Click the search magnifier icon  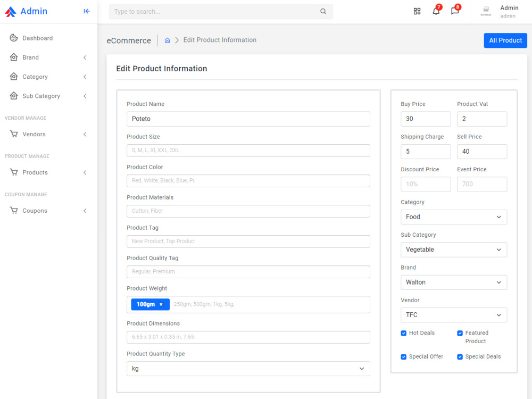point(323,11)
